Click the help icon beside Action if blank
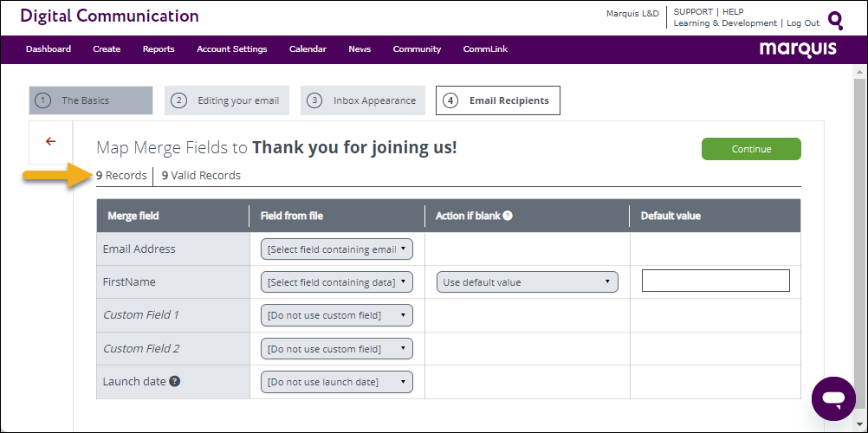 (x=508, y=216)
